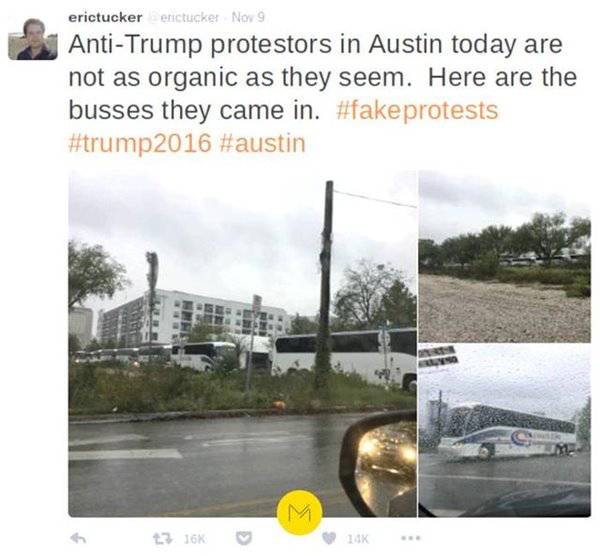Enlarge the large photo of parked buses
The image size is (600, 556).
click(243, 344)
